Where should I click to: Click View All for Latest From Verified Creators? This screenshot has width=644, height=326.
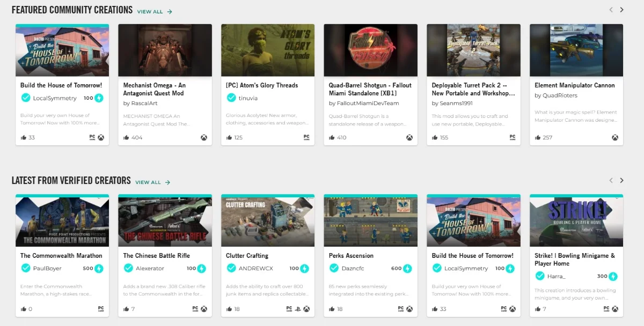coord(153,182)
